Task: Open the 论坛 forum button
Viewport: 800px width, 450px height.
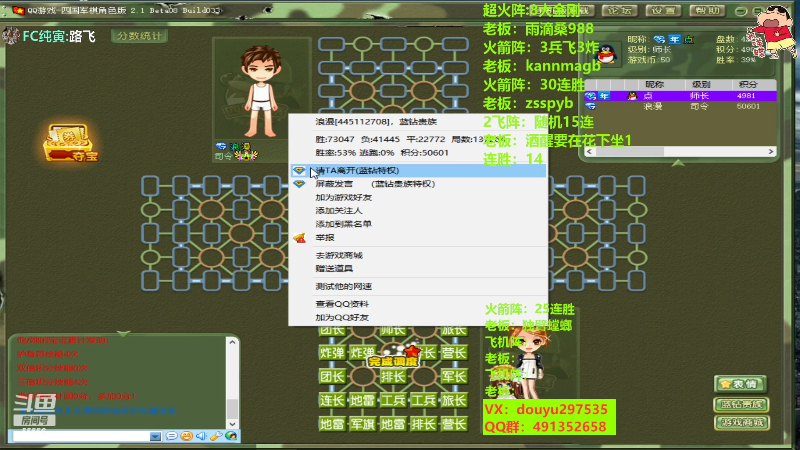Action: 619,10
